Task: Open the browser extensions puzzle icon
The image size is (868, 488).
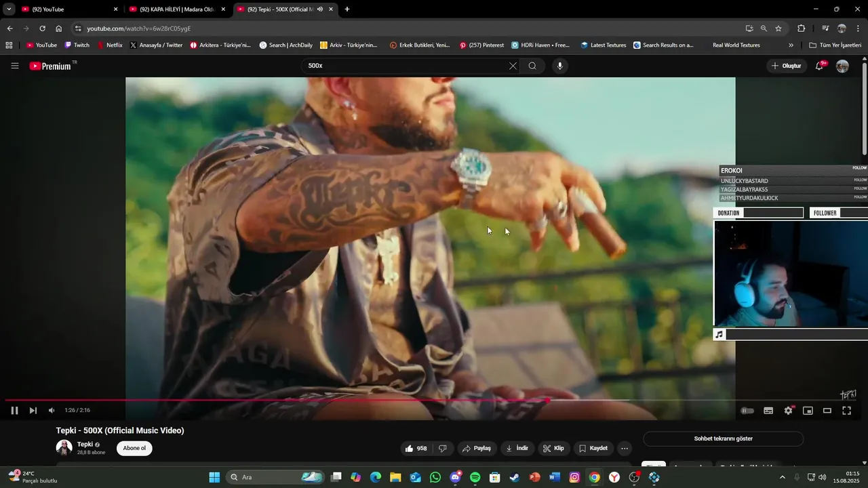Action: [x=802, y=28]
